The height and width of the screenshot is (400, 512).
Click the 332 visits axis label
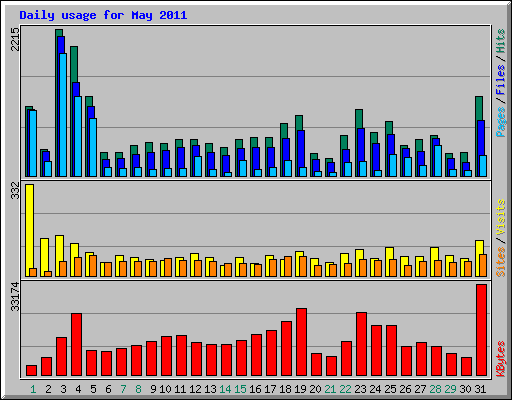pyautogui.click(x=15, y=191)
